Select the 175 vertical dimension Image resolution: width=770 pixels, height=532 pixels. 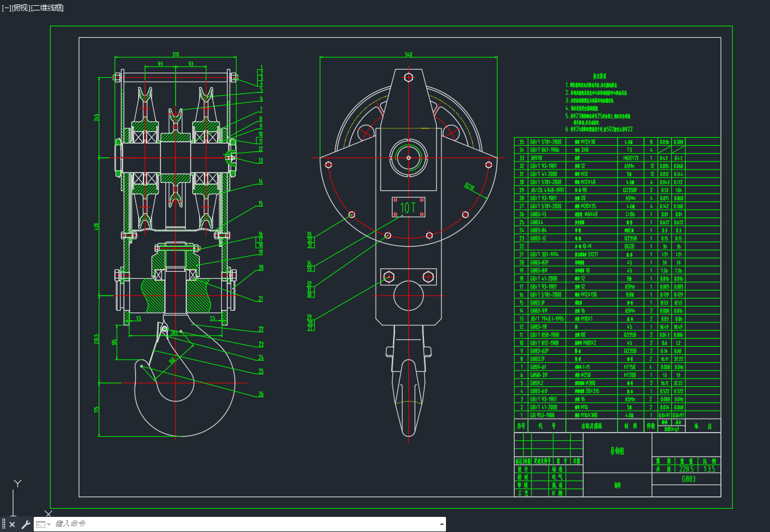(97, 409)
